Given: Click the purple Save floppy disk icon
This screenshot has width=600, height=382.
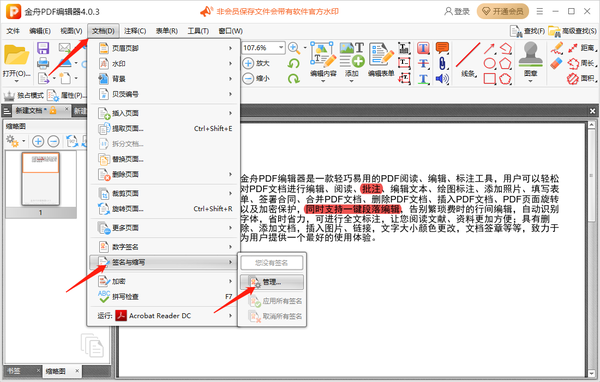Looking at the screenshot, I should pyautogui.click(x=43, y=48).
